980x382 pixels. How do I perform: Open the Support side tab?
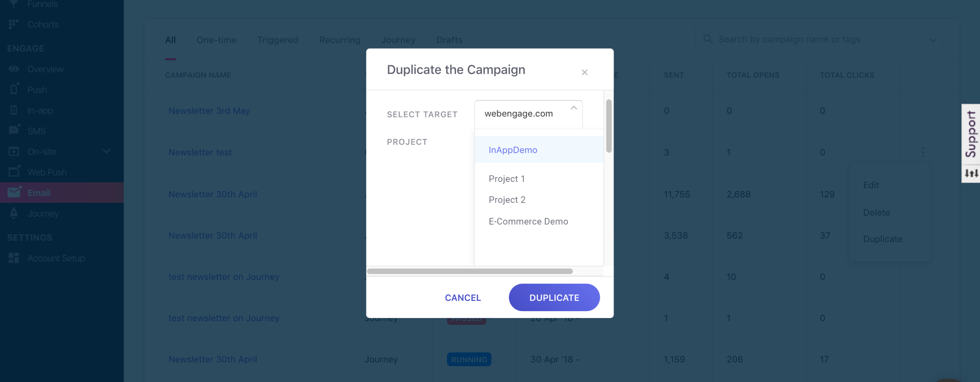pos(970,134)
